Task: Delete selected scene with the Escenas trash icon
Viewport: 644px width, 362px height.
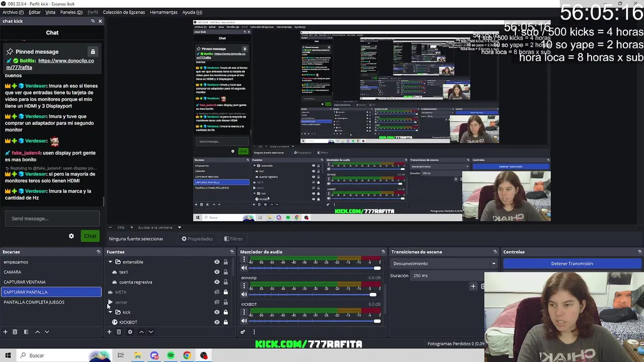Action: [15, 332]
